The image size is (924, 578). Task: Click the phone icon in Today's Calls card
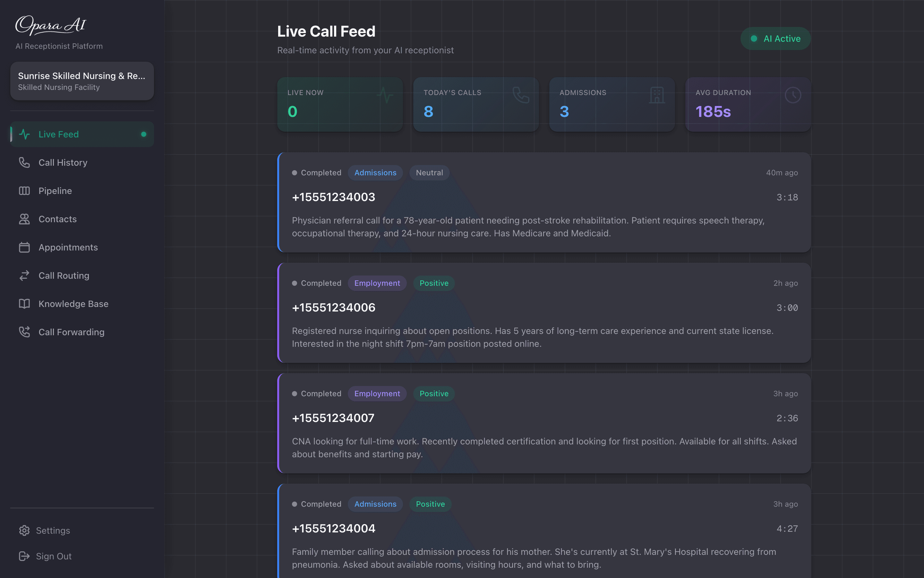[521, 95]
